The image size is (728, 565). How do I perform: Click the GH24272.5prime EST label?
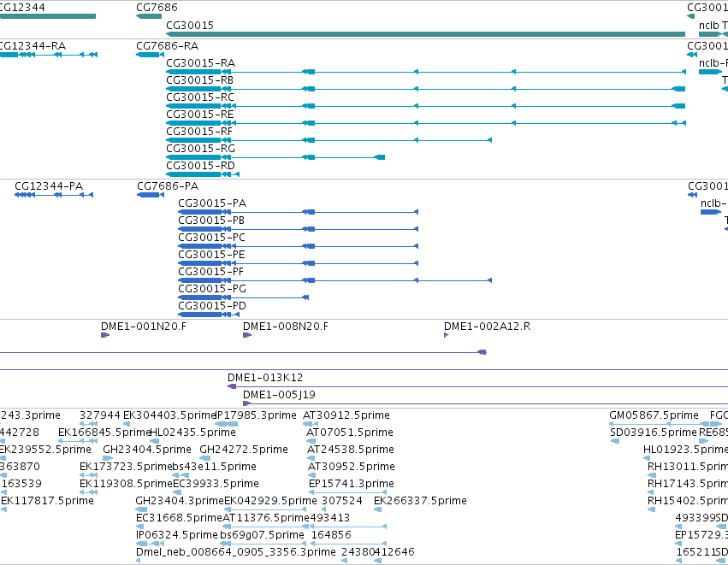coord(244,450)
